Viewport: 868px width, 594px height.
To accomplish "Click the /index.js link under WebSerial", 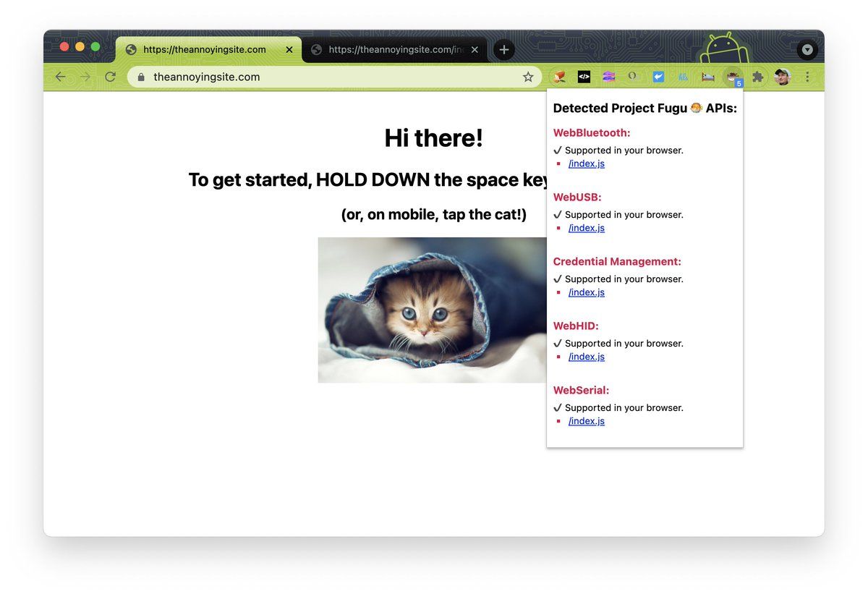I will click(x=586, y=420).
